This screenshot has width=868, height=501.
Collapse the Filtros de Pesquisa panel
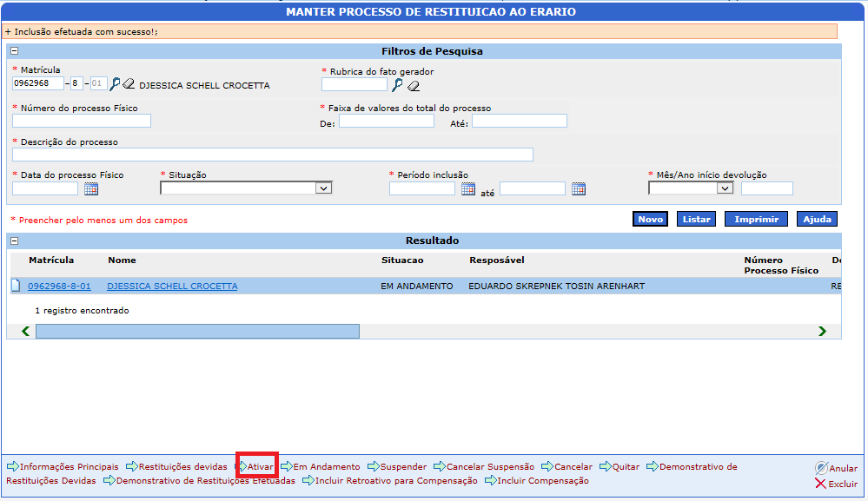(x=14, y=51)
